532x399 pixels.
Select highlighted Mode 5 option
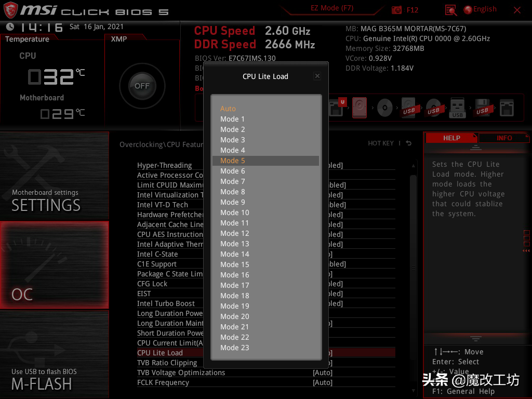coord(265,161)
